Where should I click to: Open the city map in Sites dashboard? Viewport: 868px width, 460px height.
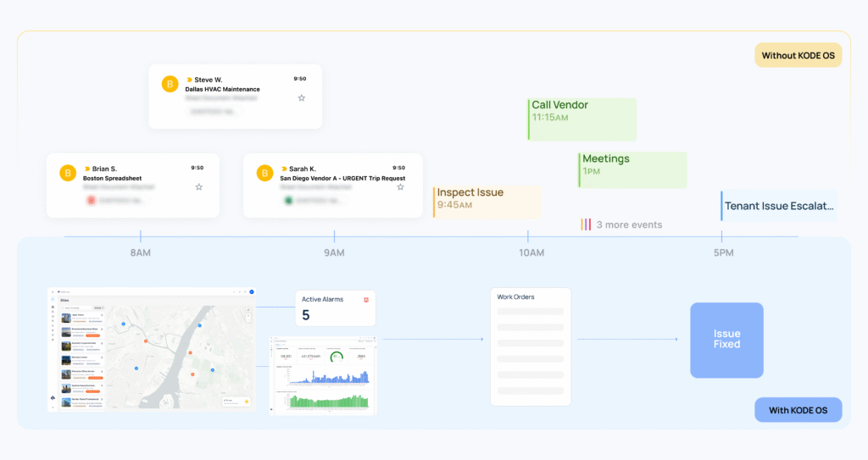[181, 357]
